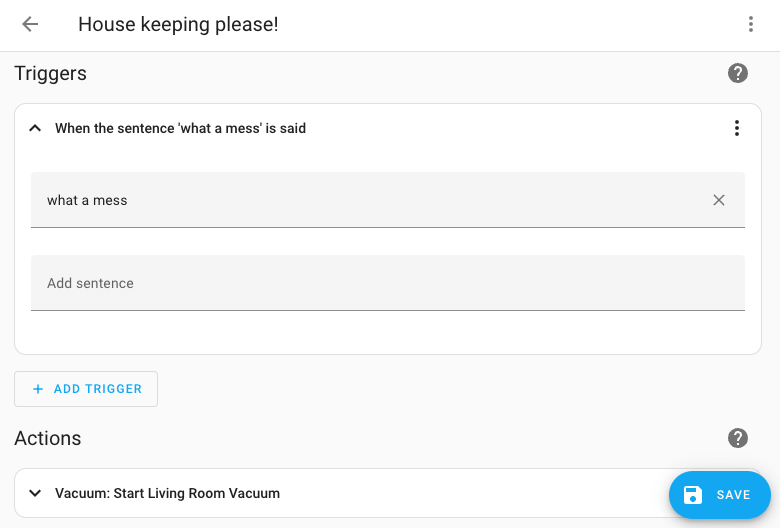Open the Actions help icon
Viewport: 780px width, 528px height.
pos(738,438)
